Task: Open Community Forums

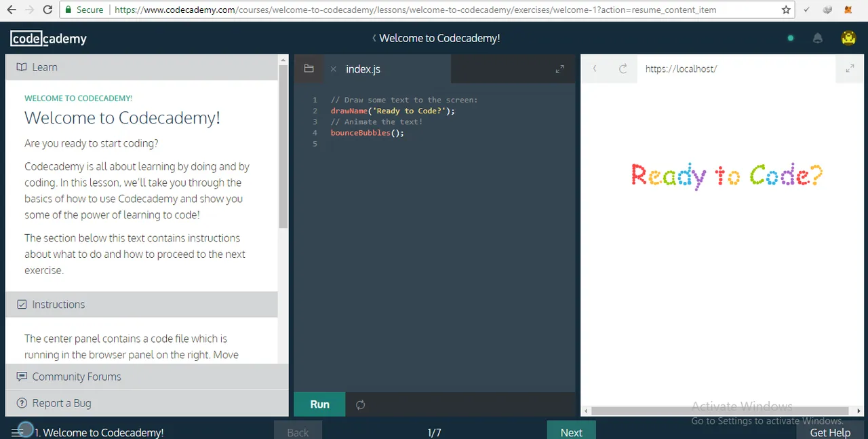Action: click(x=146, y=377)
